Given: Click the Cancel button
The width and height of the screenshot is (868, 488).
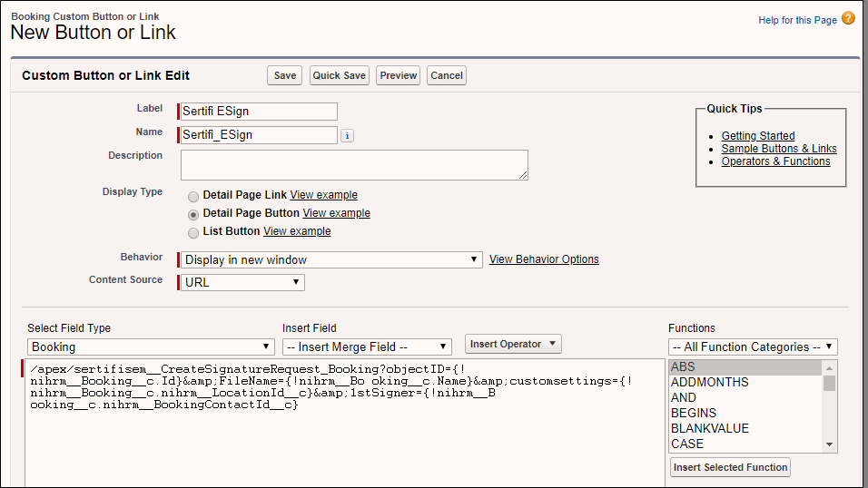Looking at the screenshot, I should (446, 75).
